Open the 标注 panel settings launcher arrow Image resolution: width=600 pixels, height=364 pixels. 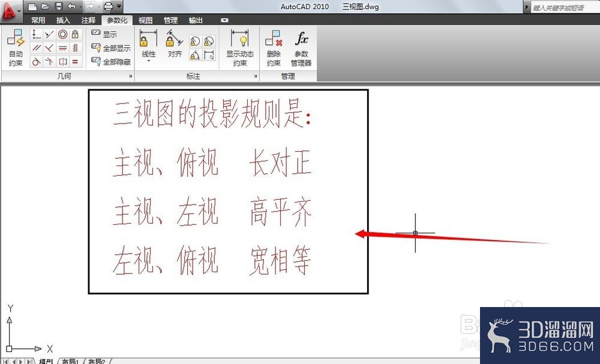tap(256, 77)
